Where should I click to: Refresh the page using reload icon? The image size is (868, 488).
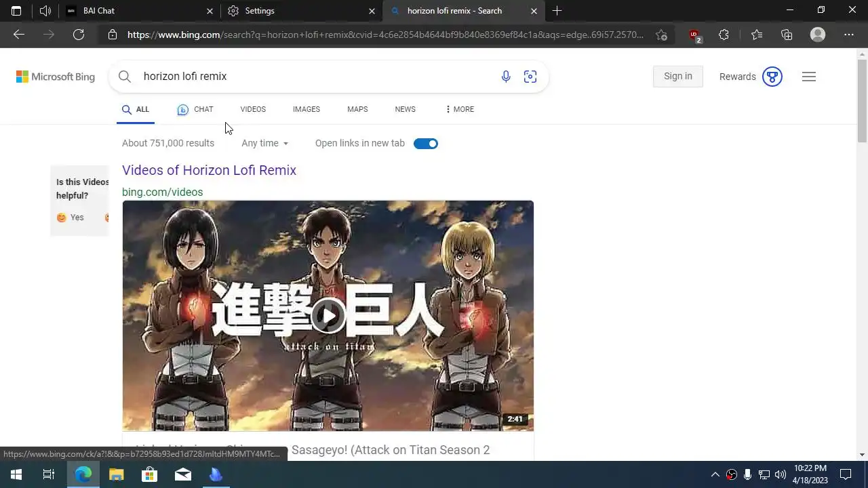79,35
